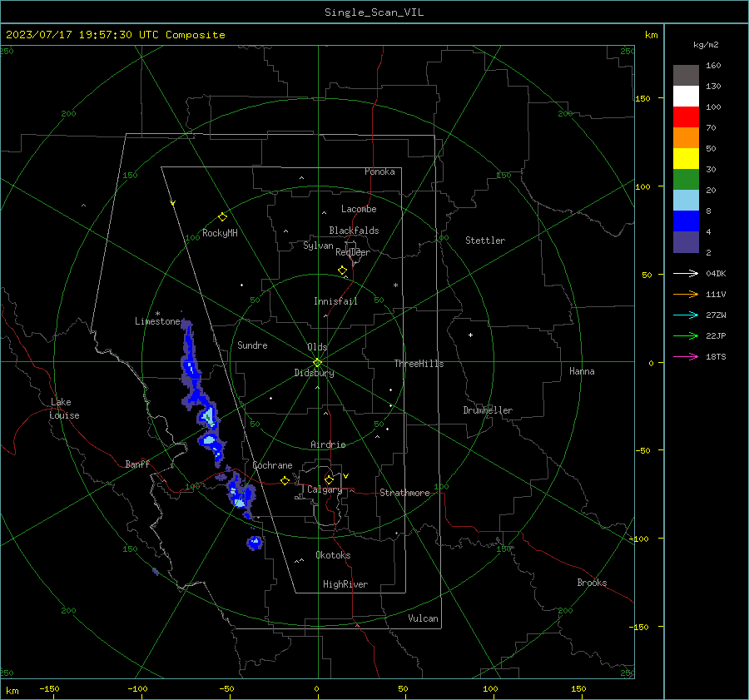
Task: Click the Airdrie town label
Action: pos(328,444)
